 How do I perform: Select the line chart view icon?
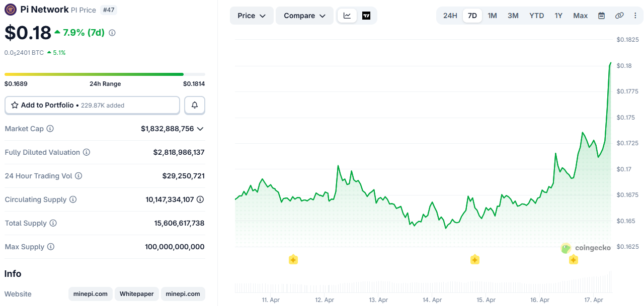tap(347, 16)
